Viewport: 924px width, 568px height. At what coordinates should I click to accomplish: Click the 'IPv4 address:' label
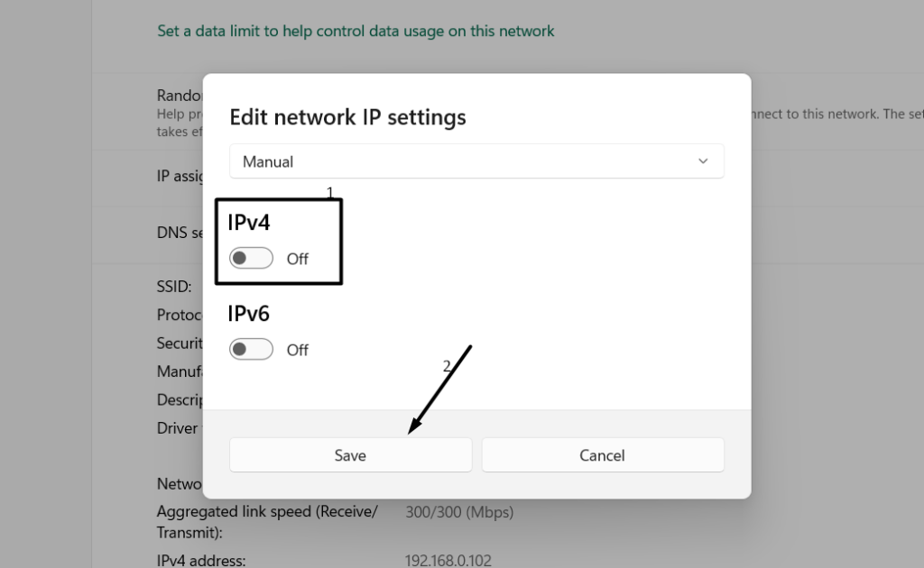(x=200, y=560)
